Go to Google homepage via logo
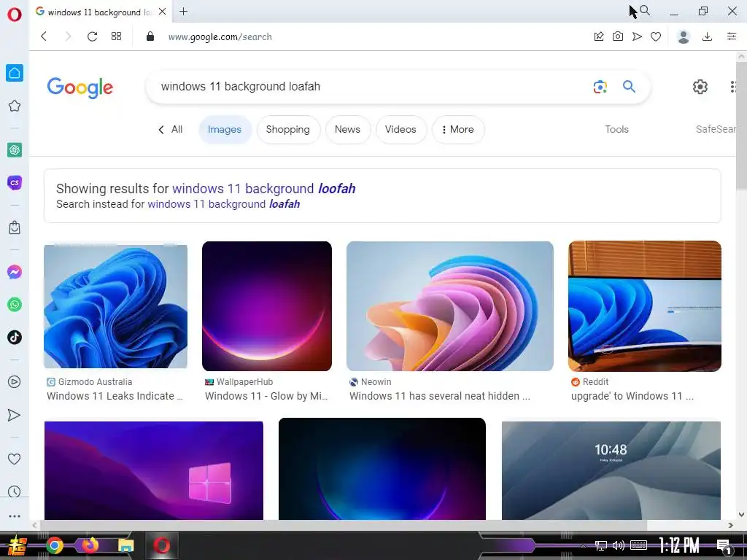The image size is (747, 560). [x=80, y=87]
